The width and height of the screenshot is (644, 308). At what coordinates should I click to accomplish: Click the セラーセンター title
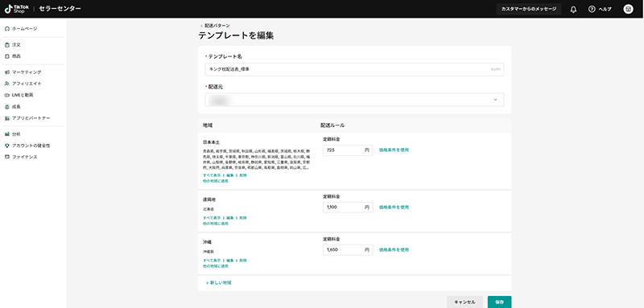click(x=60, y=9)
